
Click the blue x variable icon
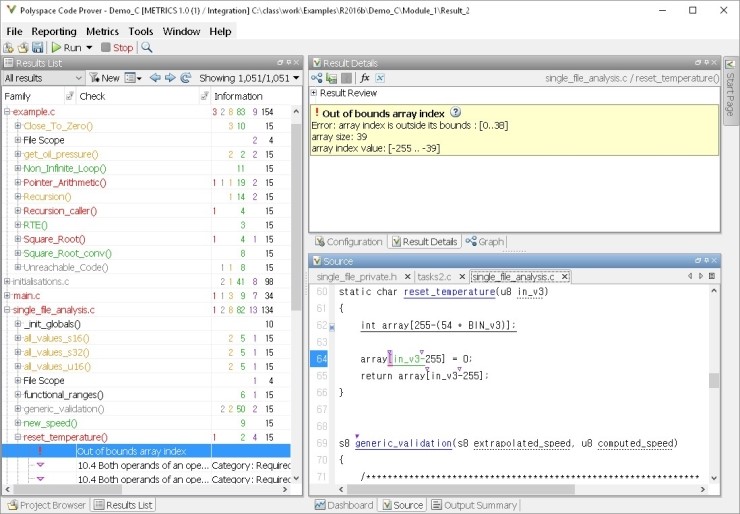click(x=380, y=78)
